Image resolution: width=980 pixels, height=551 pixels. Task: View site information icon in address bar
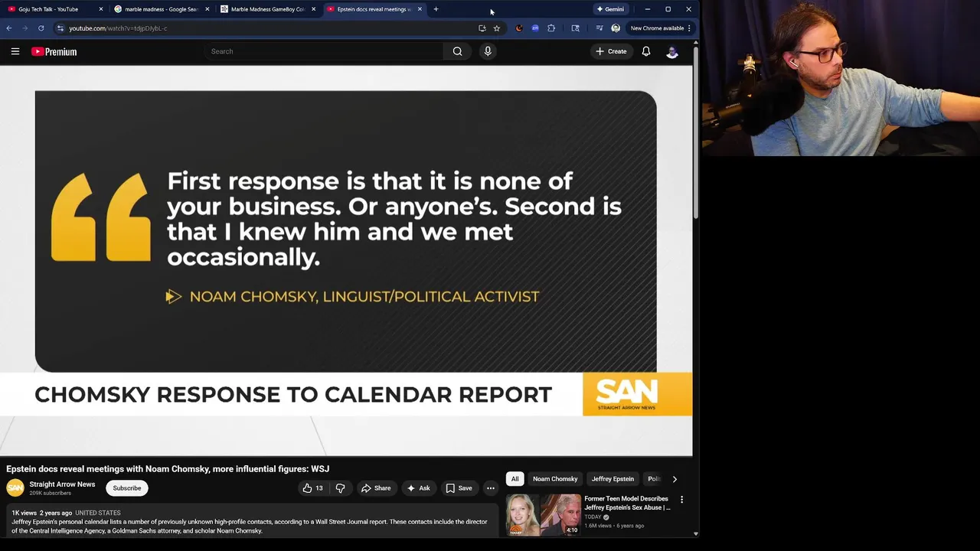(x=60, y=28)
